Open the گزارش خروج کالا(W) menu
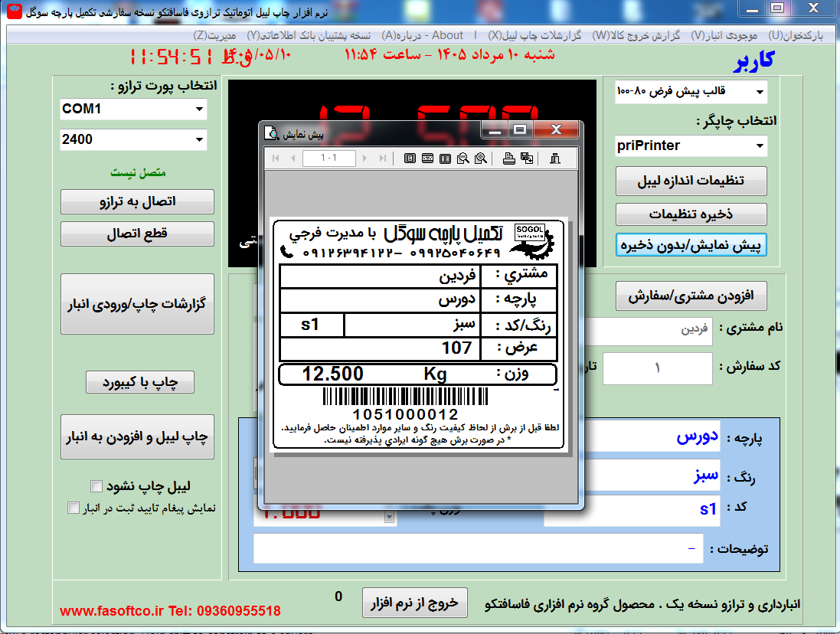The height and width of the screenshot is (634, 840). (636, 35)
